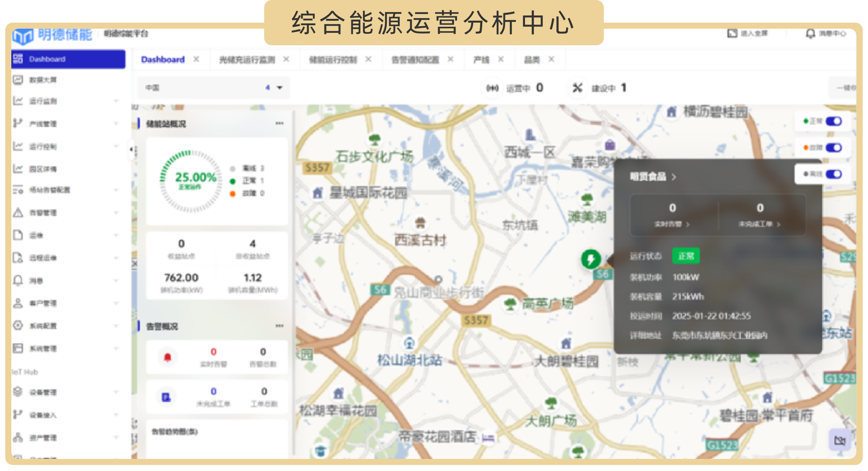
Task: Click the 系统管理 layout icon
Action: (x=18, y=348)
